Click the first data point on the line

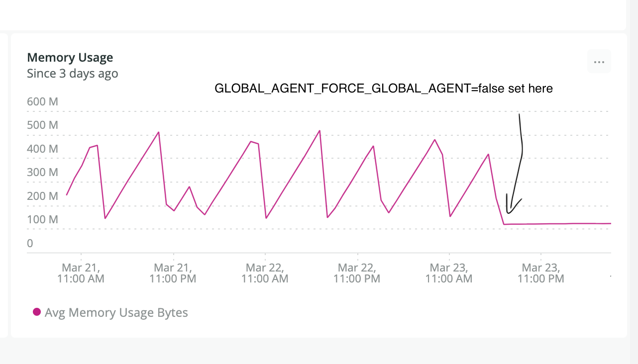click(67, 195)
